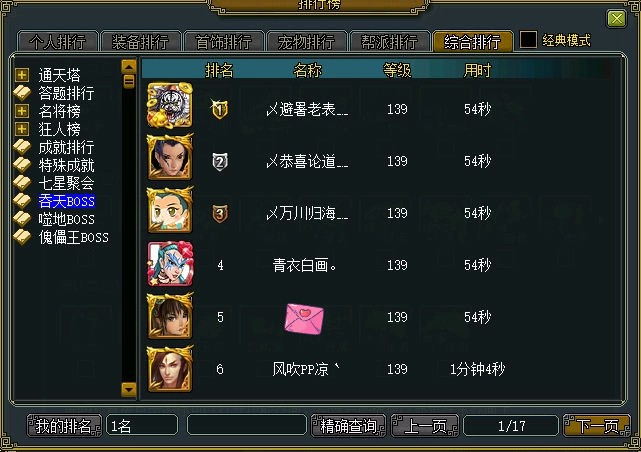Image resolution: width=641 pixels, height=452 pixels.
Task: Click the 我的排名 button
Action: (x=64, y=426)
